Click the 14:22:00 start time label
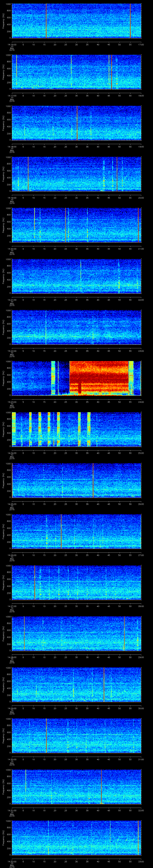This screenshot has width=153, height=868. tap(12, 351)
